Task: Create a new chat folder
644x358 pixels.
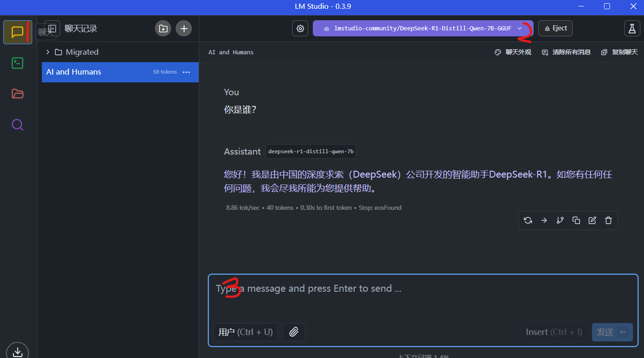Action: point(163,29)
